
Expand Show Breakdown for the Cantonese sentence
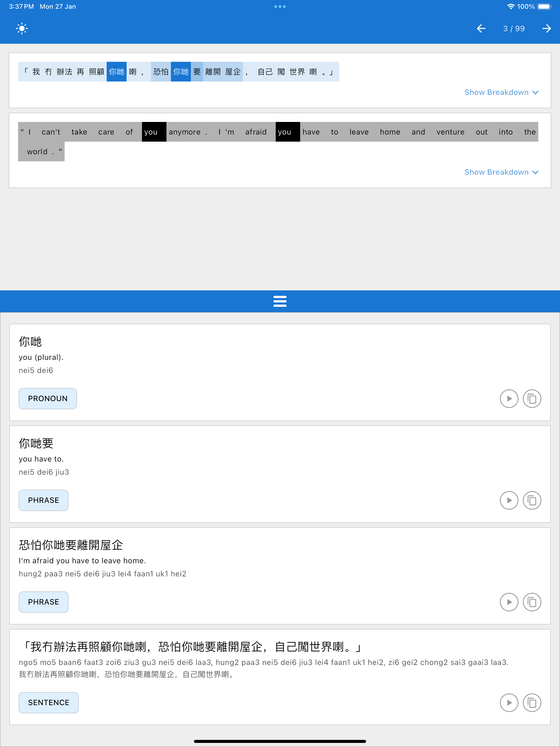click(501, 92)
